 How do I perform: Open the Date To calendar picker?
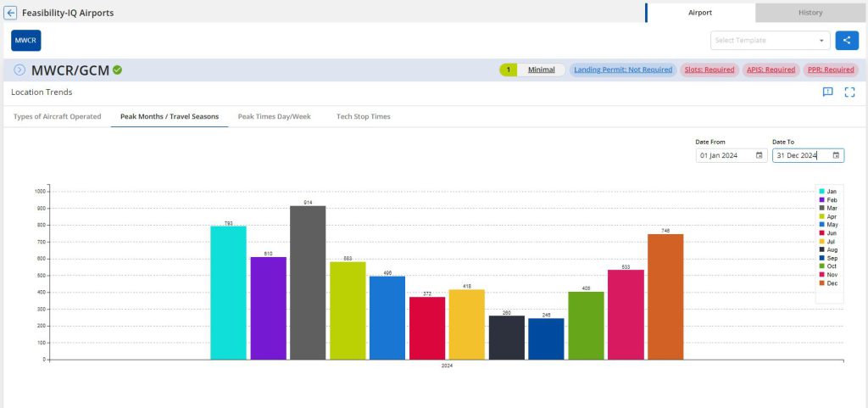(836, 155)
